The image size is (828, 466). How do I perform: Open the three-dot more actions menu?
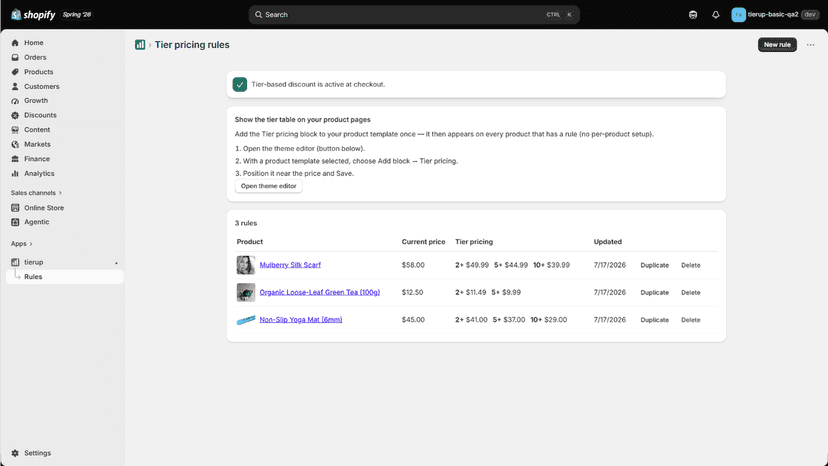tap(810, 45)
